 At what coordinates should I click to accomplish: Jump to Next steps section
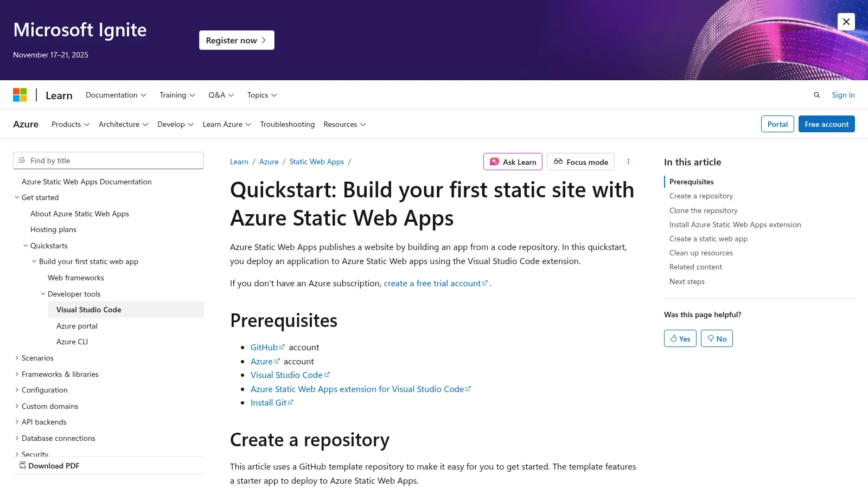(687, 281)
